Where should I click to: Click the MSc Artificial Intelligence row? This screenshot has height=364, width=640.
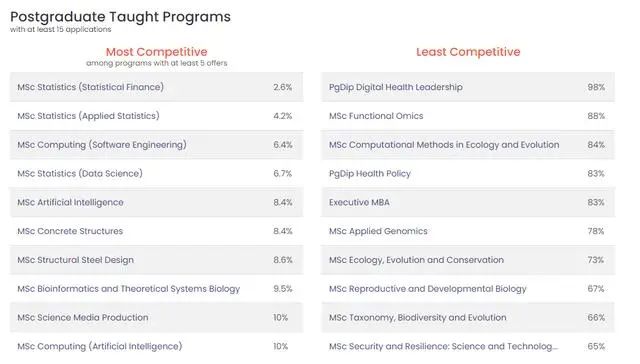click(x=156, y=202)
